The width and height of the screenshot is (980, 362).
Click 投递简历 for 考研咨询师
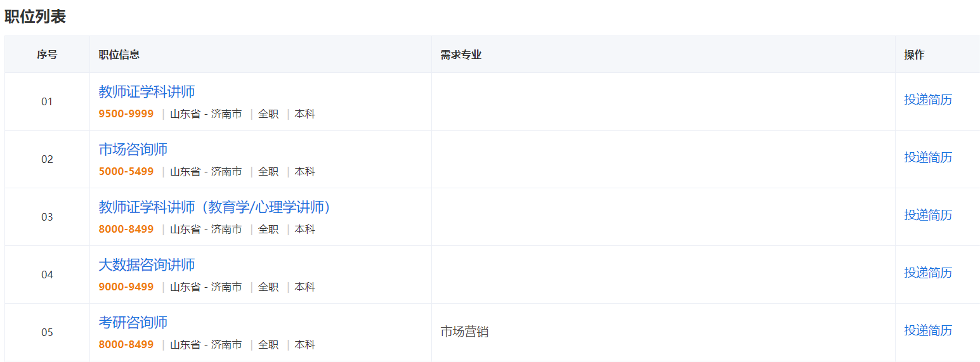point(928,331)
